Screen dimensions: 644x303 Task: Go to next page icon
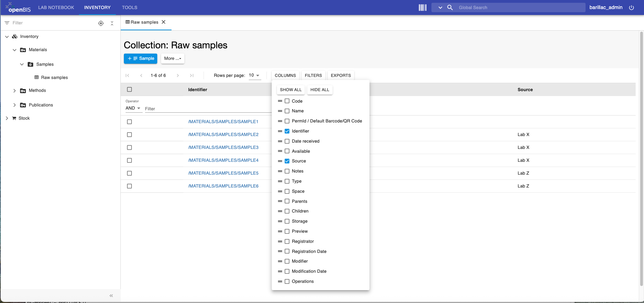(178, 75)
